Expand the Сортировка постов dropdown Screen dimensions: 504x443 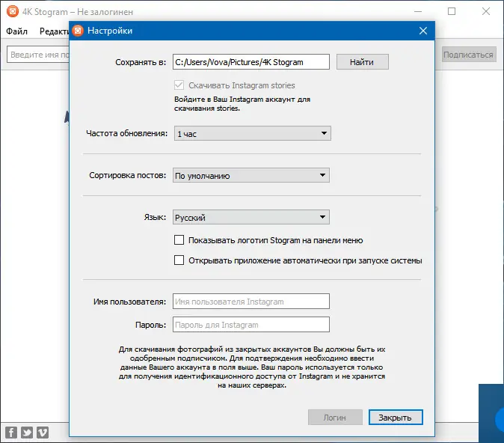click(251, 175)
